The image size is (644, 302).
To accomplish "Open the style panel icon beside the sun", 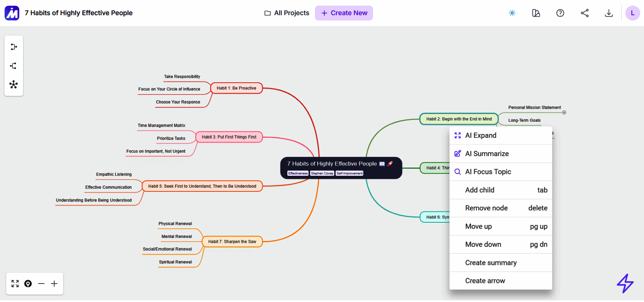I will click(x=536, y=13).
